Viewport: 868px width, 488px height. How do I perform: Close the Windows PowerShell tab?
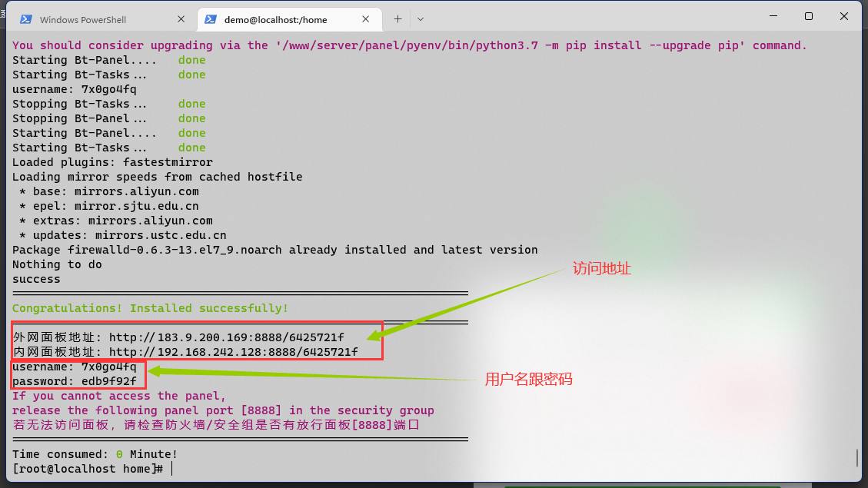(x=181, y=19)
